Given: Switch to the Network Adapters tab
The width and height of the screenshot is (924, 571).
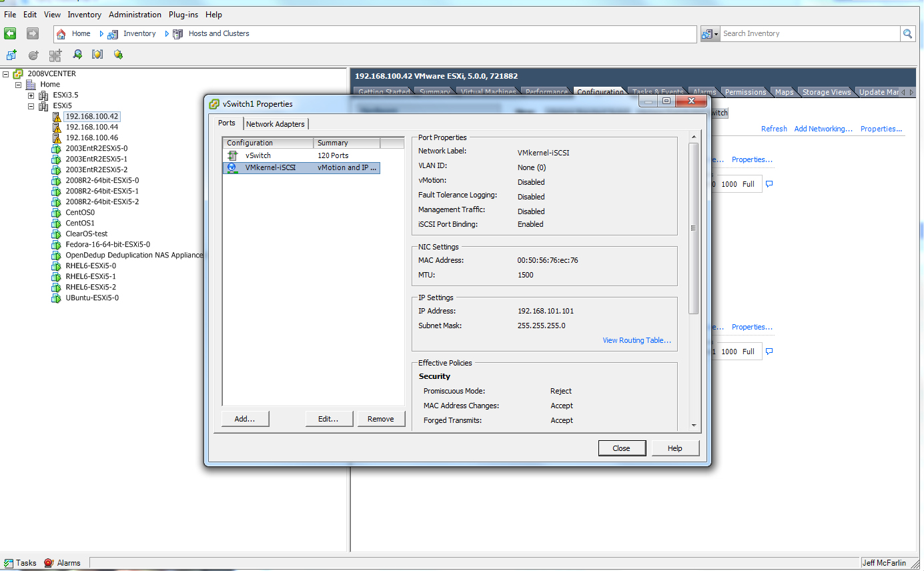Looking at the screenshot, I should (x=276, y=124).
